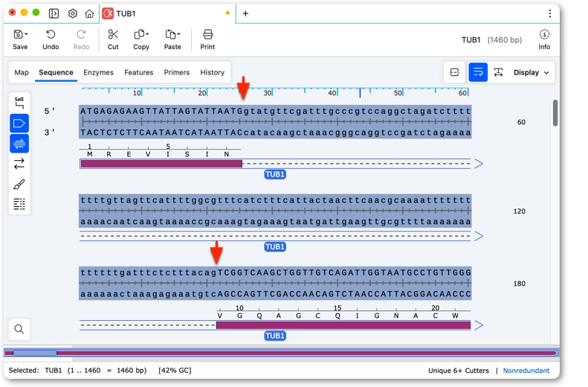Toggle the primers arrows icon
This screenshot has height=387, width=588.
19,164
